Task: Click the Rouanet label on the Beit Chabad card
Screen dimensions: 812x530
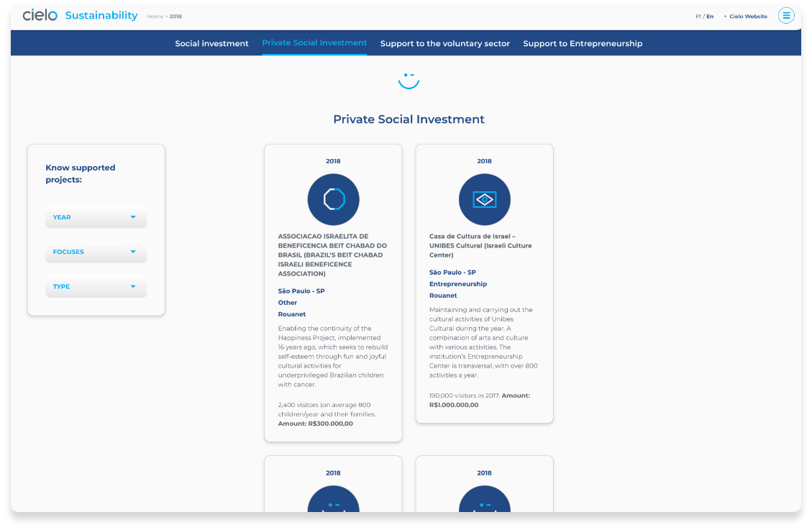Action: click(291, 314)
